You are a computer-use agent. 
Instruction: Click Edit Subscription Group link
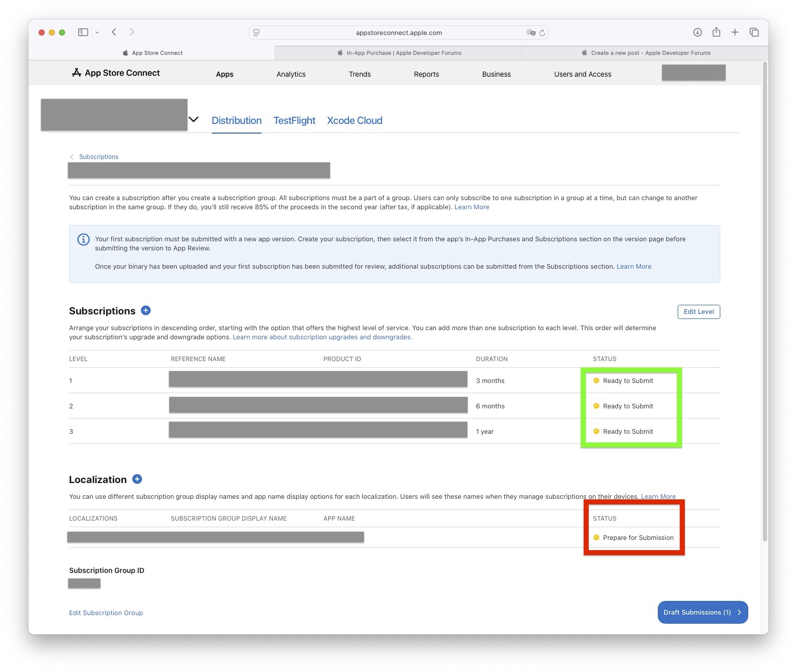click(x=106, y=613)
